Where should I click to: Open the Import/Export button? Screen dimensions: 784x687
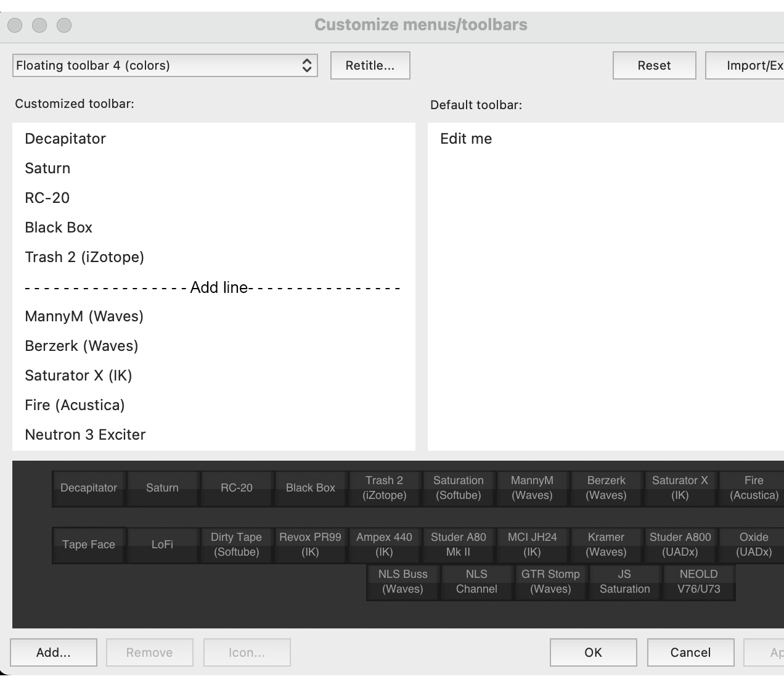(745, 65)
